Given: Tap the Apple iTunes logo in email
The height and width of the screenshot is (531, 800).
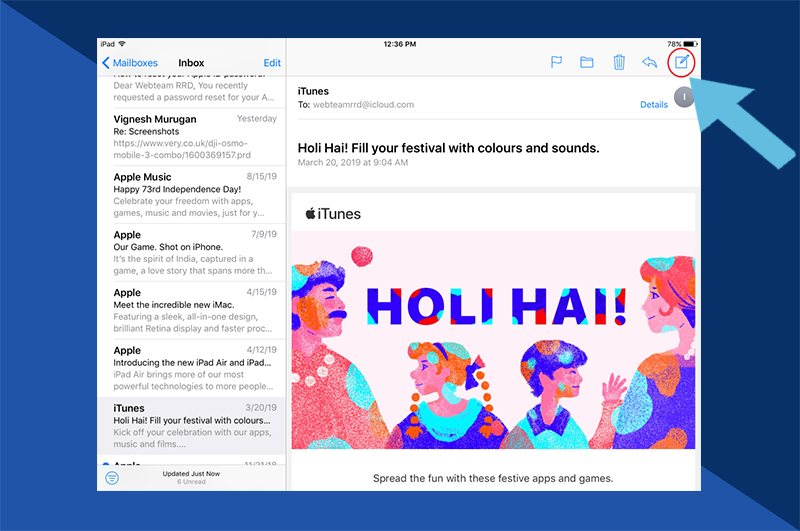Looking at the screenshot, I should [333, 214].
